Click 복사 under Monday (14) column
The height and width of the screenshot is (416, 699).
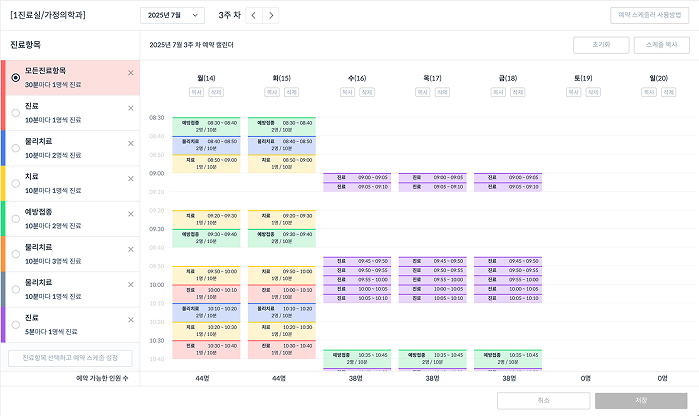click(197, 92)
